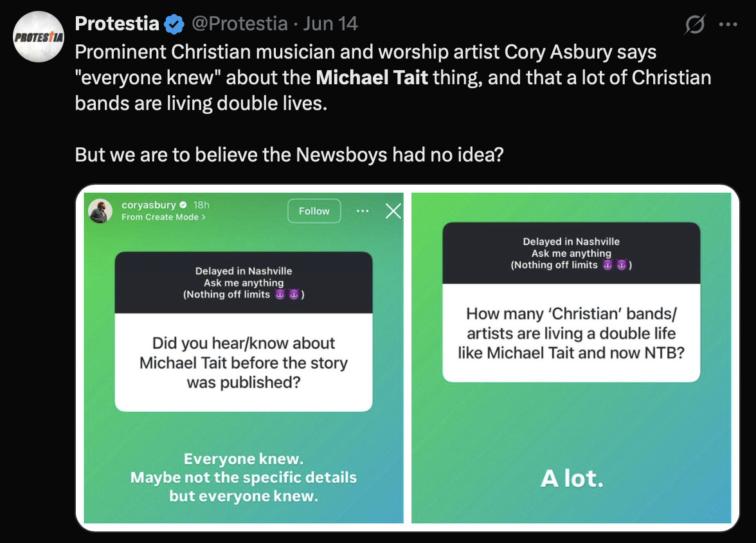The height and width of the screenshot is (543, 756).
Task: Click the Jun 14 timestamp
Action: coord(330,24)
